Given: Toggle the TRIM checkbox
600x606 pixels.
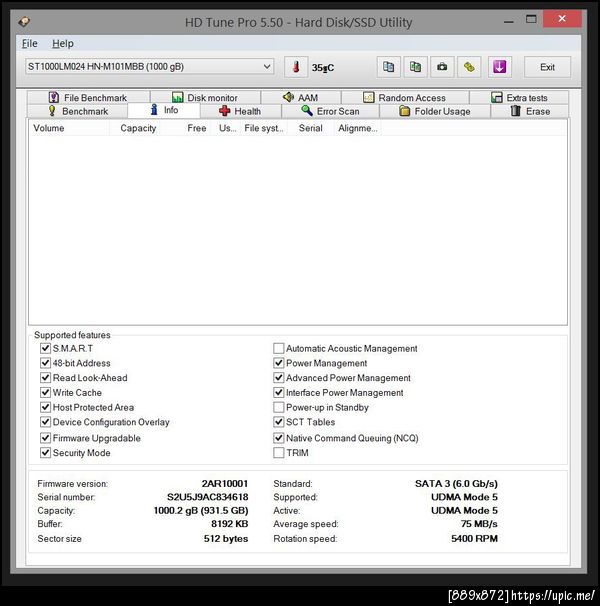Looking at the screenshot, I should point(278,453).
